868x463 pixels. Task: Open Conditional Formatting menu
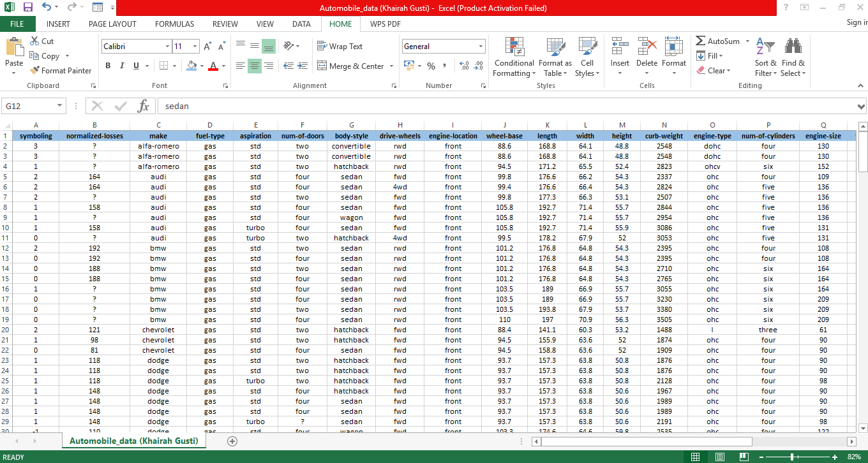pos(514,57)
